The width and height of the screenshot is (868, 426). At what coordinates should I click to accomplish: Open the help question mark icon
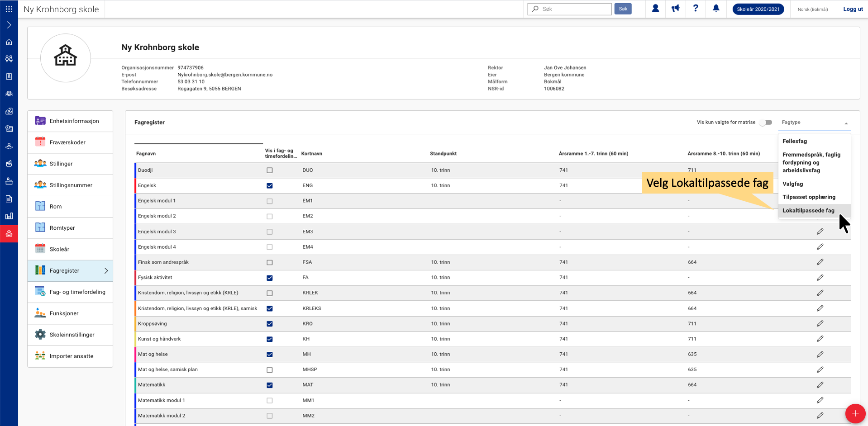(x=696, y=9)
